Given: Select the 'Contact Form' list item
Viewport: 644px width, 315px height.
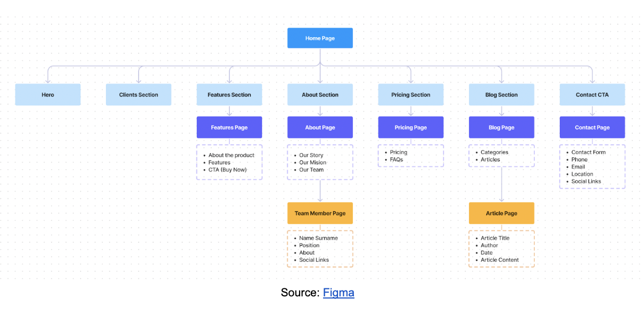Looking at the screenshot, I should (x=589, y=152).
